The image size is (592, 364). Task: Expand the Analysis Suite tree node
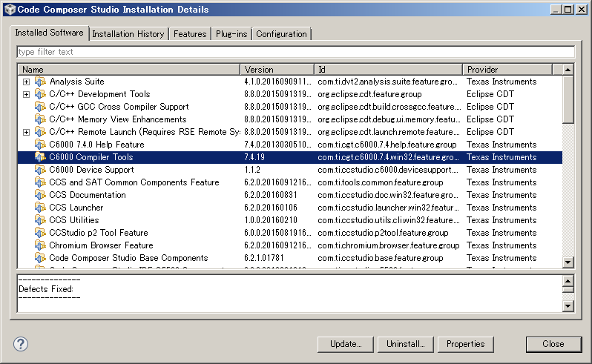tap(26, 82)
